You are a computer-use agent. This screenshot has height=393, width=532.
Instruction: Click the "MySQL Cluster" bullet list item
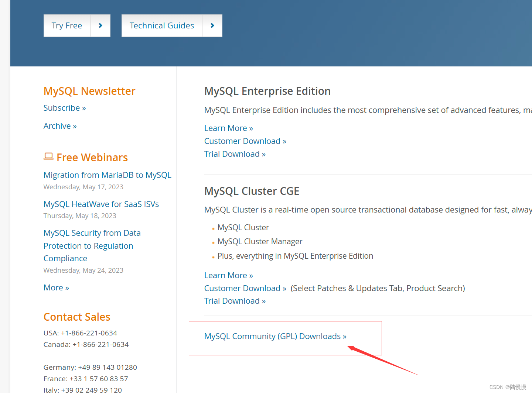click(243, 227)
